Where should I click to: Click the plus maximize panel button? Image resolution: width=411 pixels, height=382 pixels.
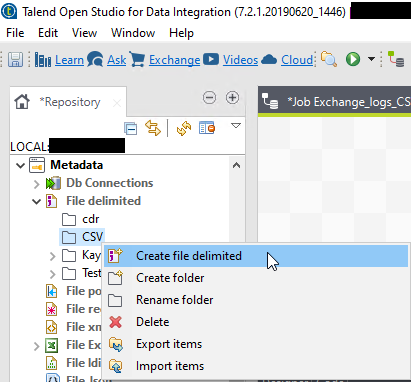click(232, 98)
